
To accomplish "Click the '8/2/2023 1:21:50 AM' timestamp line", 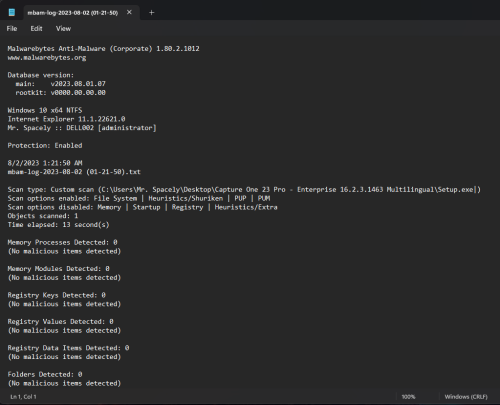I will (x=45, y=163).
